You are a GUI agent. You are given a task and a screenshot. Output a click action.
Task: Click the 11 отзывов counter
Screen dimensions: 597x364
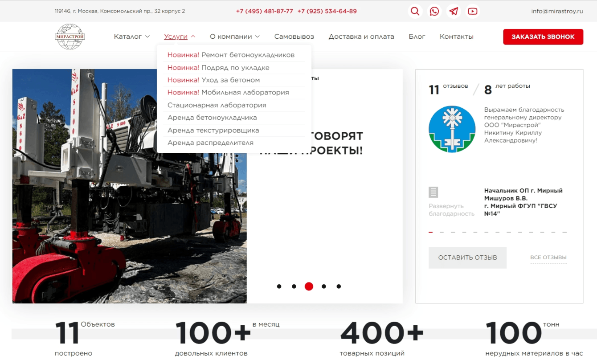click(448, 89)
